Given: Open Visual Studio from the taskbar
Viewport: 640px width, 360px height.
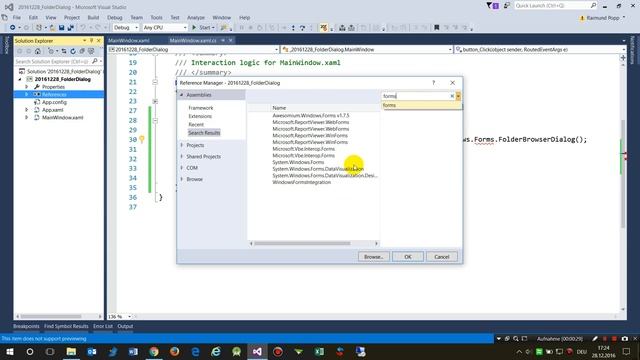Looking at the screenshot, I should pyautogui.click(x=257, y=351).
